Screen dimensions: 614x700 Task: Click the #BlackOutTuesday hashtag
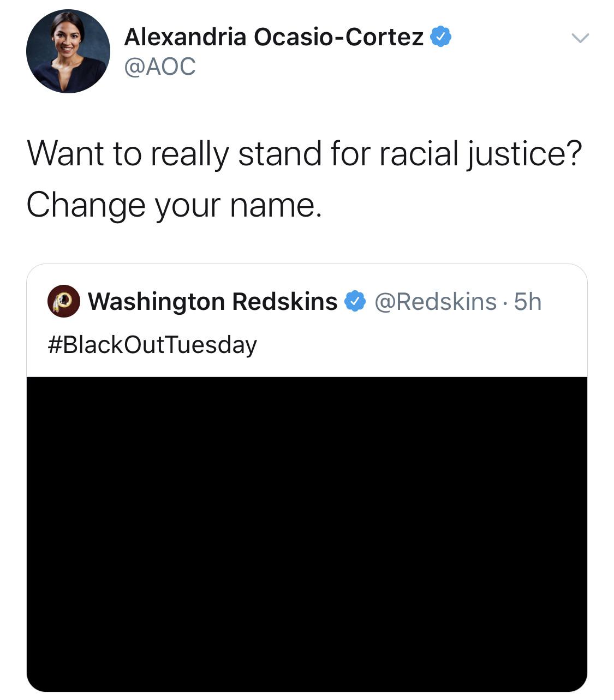[x=151, y=344]
